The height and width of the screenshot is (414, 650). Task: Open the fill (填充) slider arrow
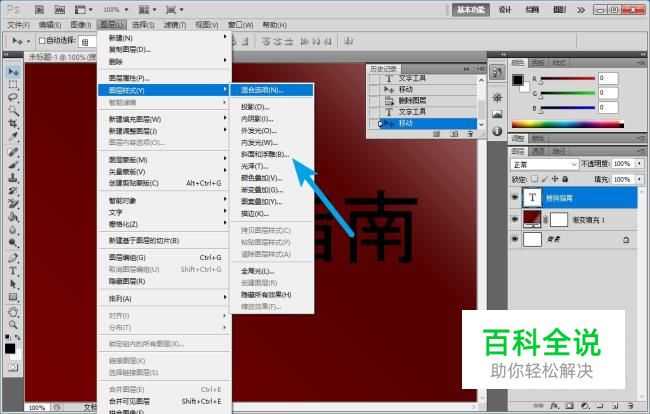point(640,179)
